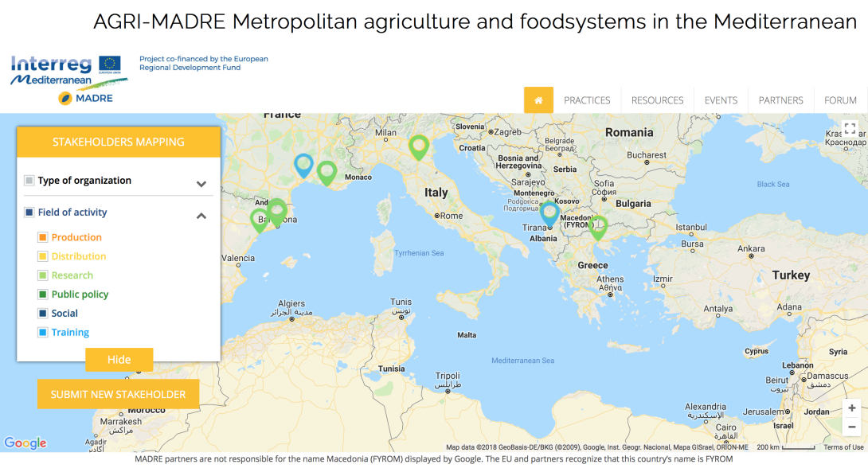The image size is (868, 472).
Task: Select the green marker in northern Greece
Action: pos(598,227)
